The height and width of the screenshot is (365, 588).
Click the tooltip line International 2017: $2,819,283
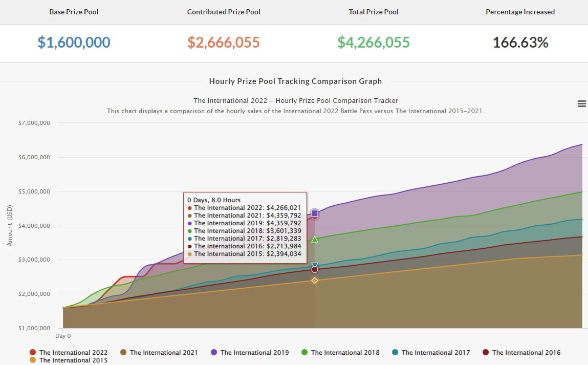(245, 239)
